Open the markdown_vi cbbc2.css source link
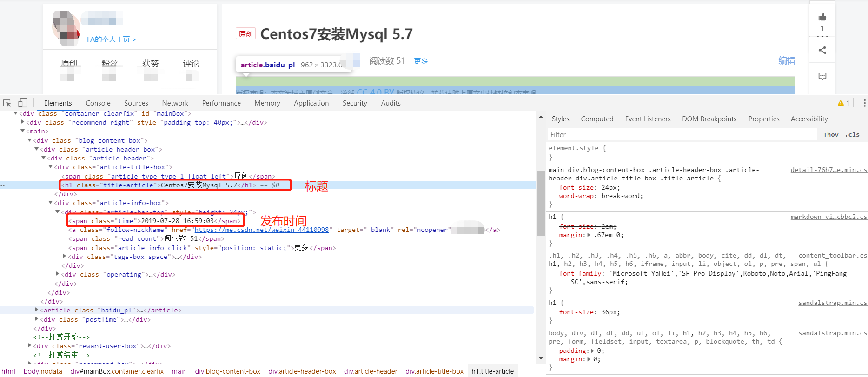868x377 pixels. tap(828, 217)
